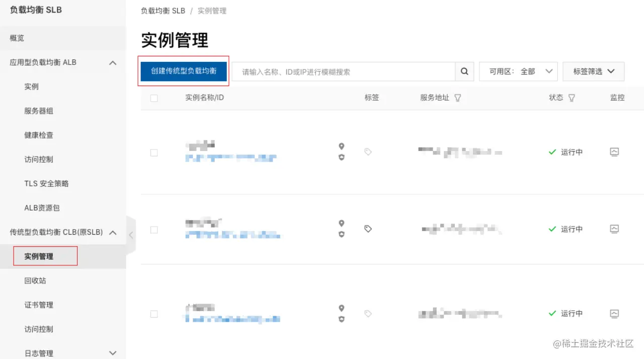This screenshot has height=359, width=644.
Task: Click 负载均衡 SLB breadcrumb link
Action: tap(163, 11)
